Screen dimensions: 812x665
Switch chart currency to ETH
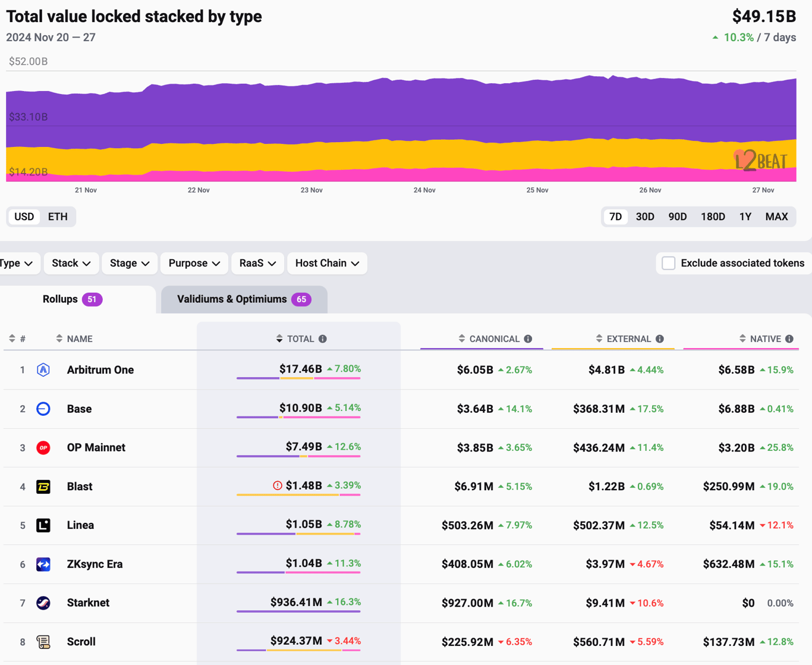pos(58,217)
